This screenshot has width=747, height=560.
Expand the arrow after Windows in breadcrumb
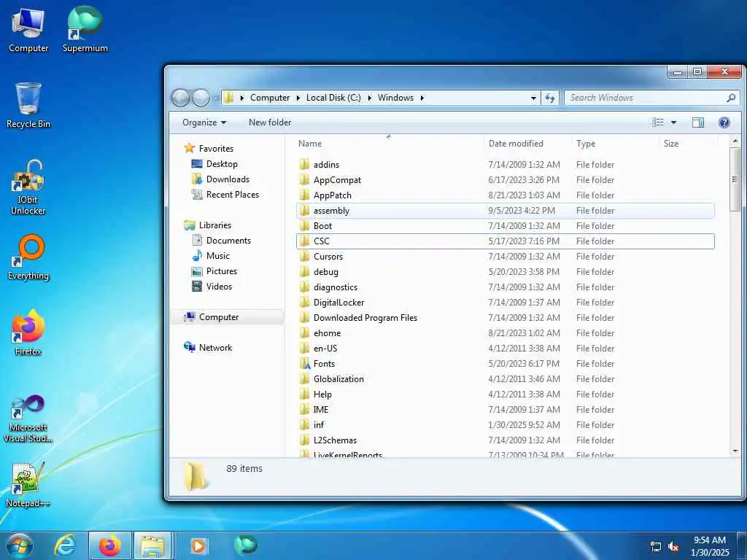[x=422, y=98]
